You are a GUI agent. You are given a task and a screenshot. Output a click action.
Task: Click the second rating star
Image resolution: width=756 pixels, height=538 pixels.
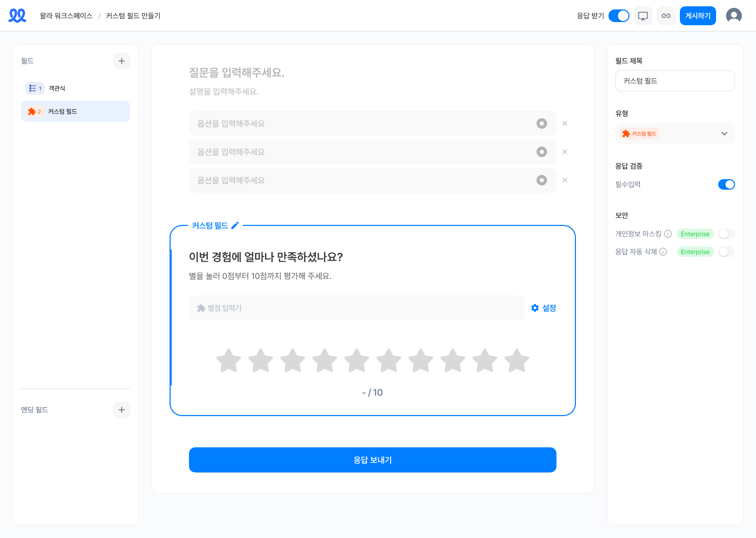click(x=261, y=360)
